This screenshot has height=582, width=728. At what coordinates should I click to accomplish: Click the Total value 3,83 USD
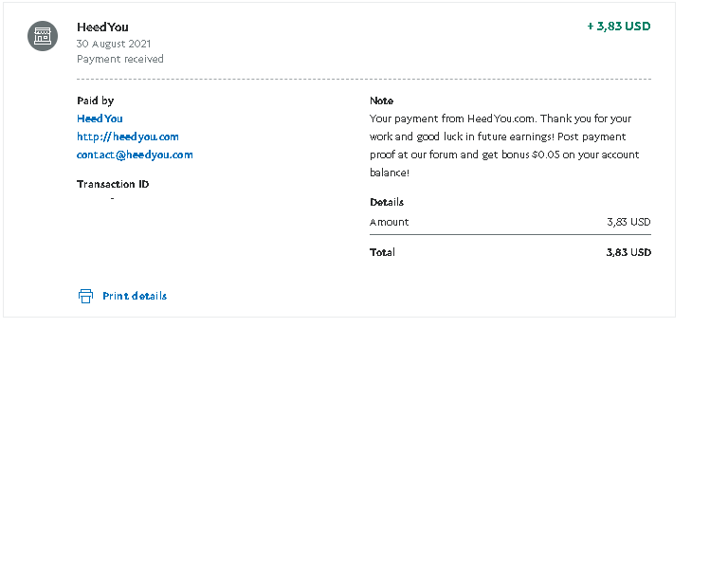coord(628,252)
